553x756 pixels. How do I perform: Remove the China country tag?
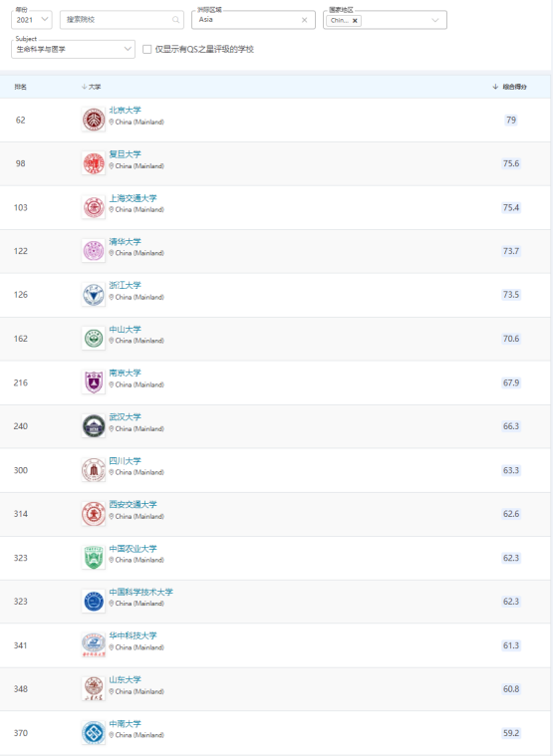tap(355, 21)
